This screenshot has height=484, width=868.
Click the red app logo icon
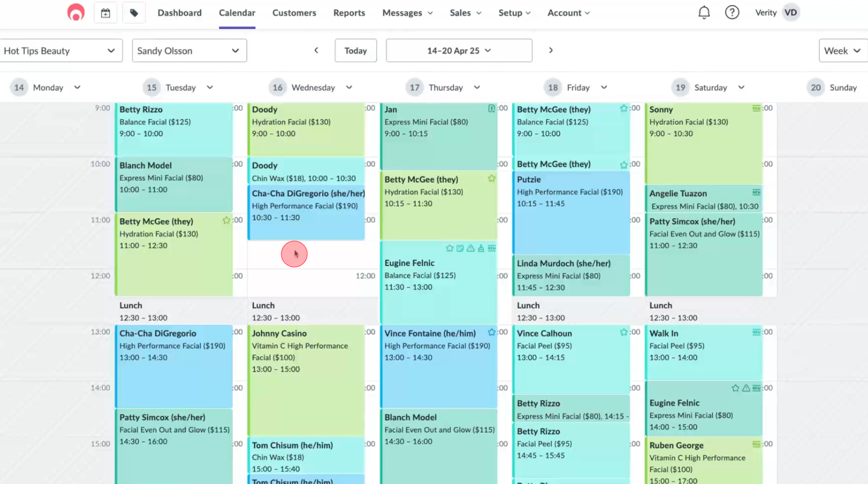coord(76,12)
